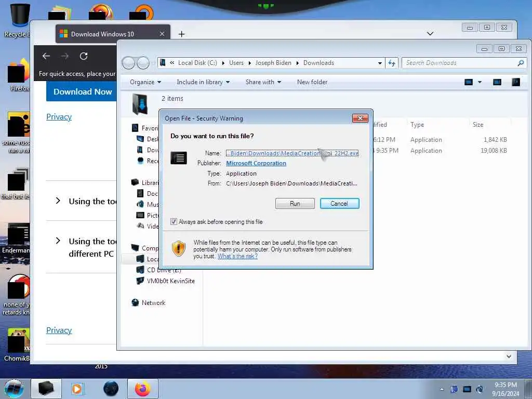Expand the first Using the tool section
532x399 pixels.
(58, 201)
